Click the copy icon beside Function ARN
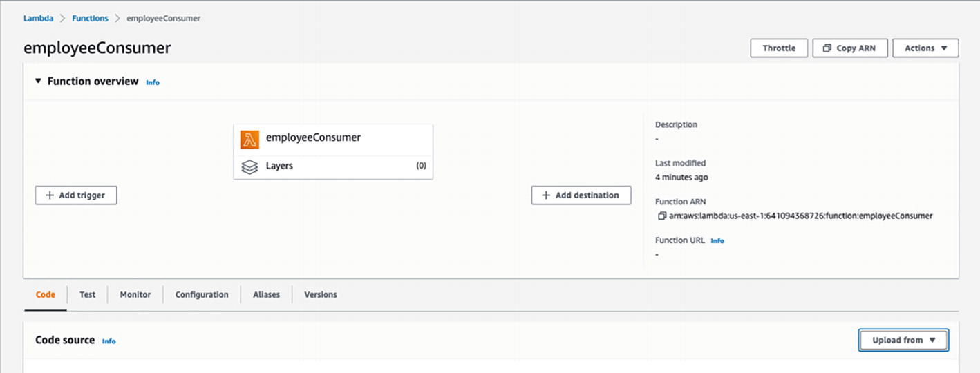Viewport: 980px width, 373px height. tap(662, 216)
